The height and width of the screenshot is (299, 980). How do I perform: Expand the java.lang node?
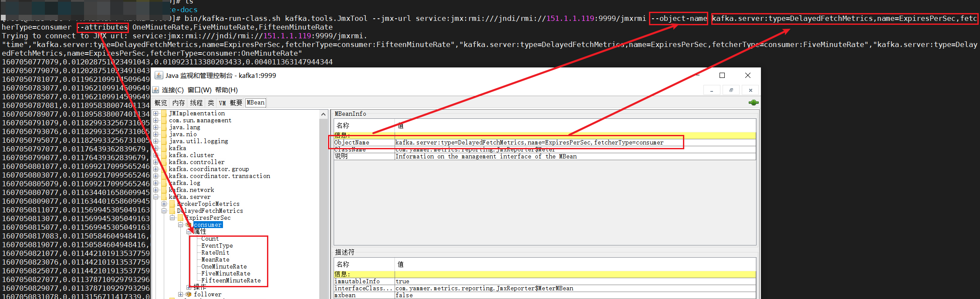click(x=155, y=128)
